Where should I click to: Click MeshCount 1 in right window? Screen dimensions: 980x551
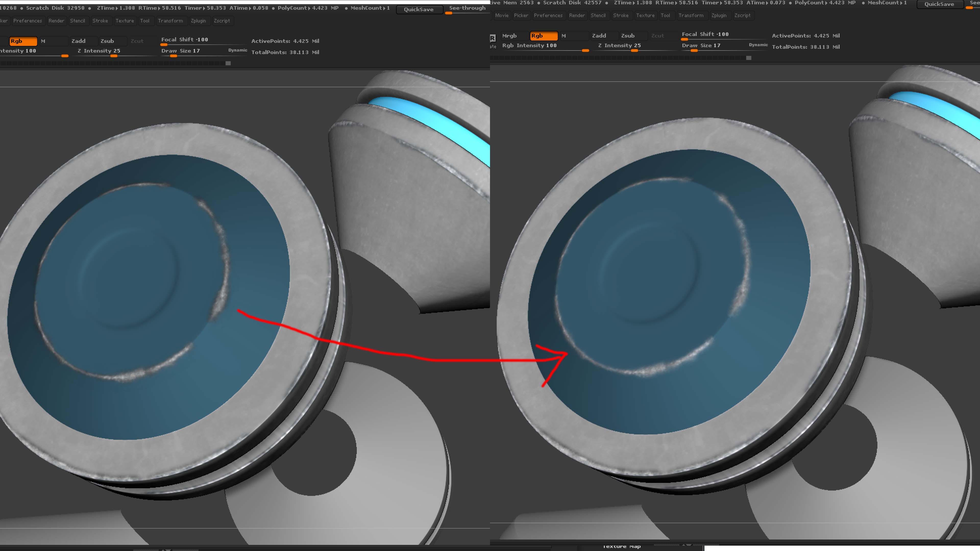tap(887, 3)
